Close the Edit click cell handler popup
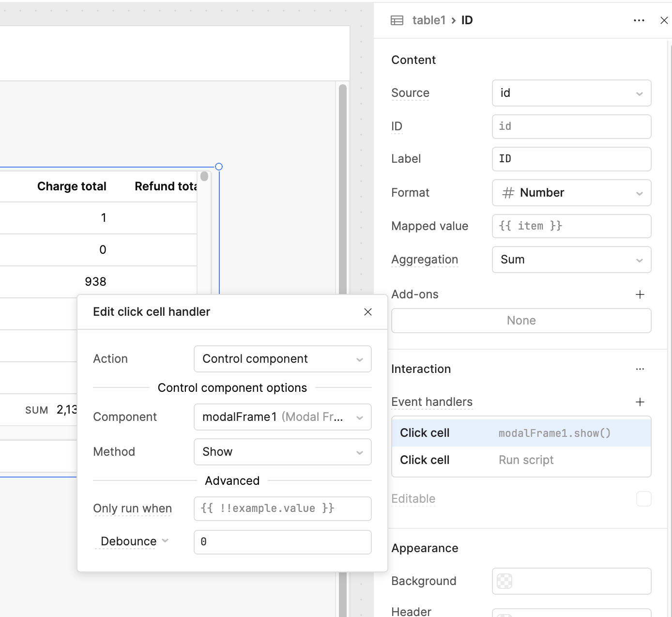This screenshot has height=617, width=672. pyautogui.click(x=368, y=312)
